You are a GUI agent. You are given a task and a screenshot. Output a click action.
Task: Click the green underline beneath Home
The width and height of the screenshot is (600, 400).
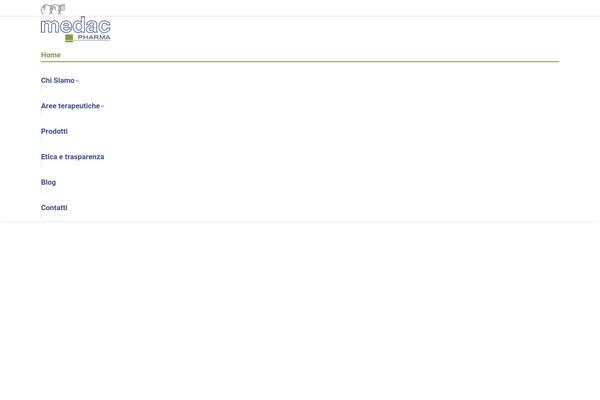click(x=300, y=62)
